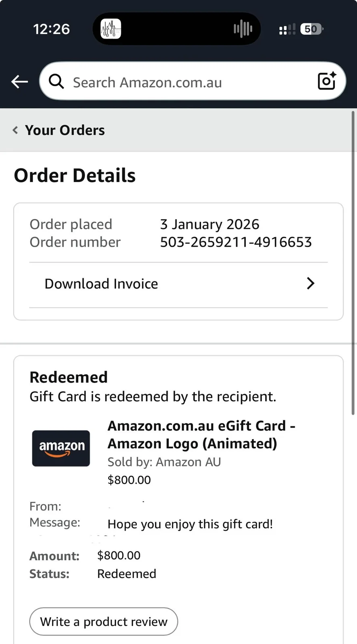Go back to Your Orders
The image size is (357, 644).
pyautogui.click(x=65, y=130)
